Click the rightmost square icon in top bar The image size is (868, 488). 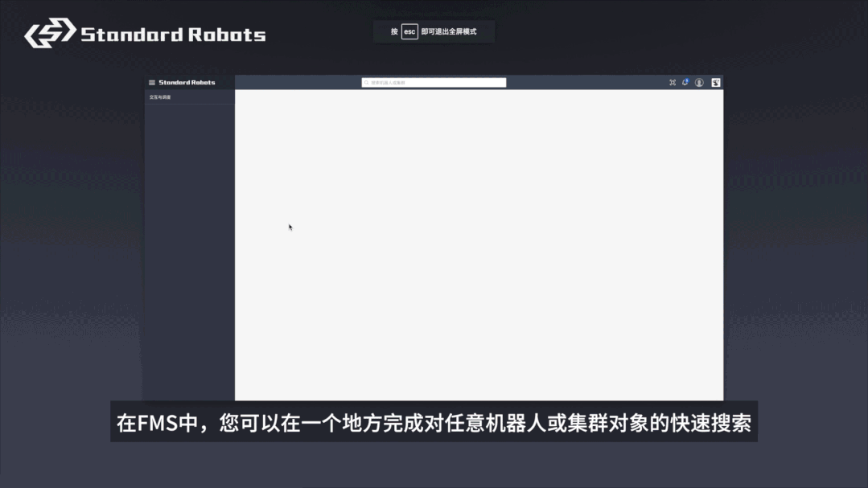click(716, 83)
